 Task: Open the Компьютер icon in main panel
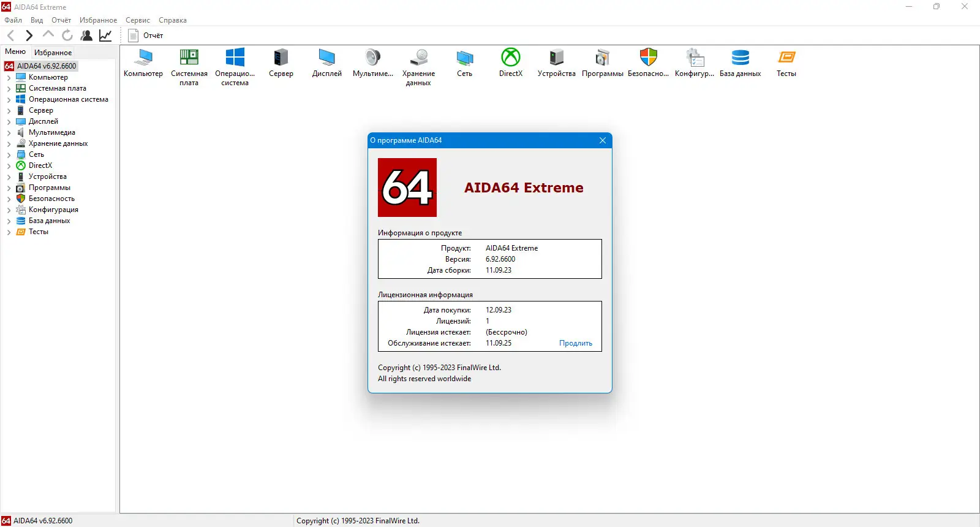143,63
